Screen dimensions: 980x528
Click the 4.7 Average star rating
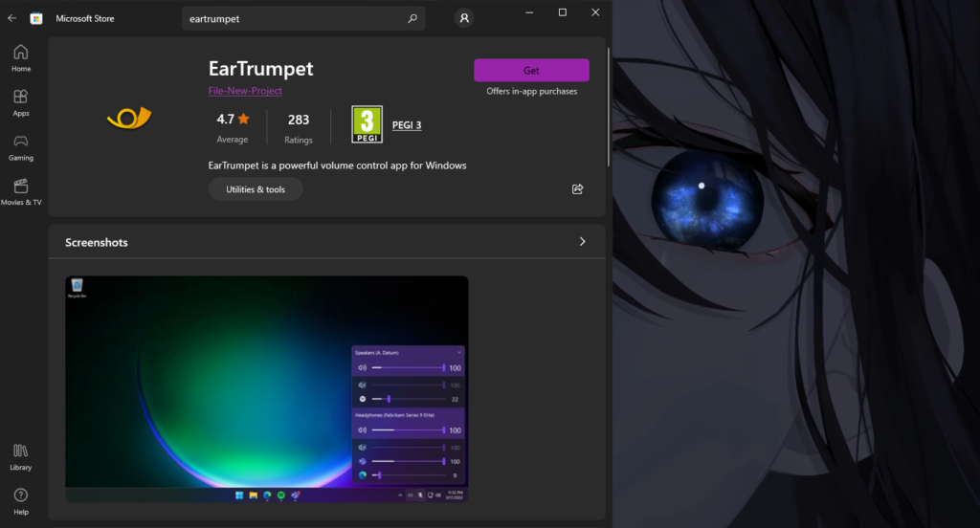233,127
